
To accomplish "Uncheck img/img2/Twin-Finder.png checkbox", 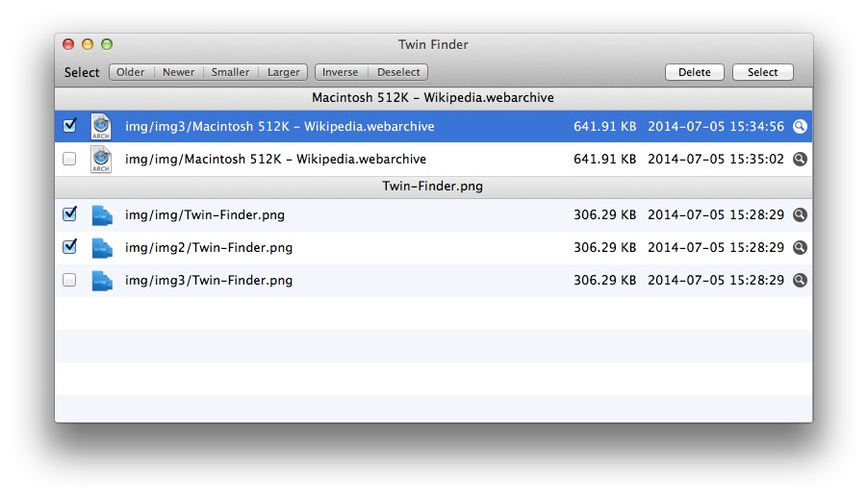I will point(69,246).
